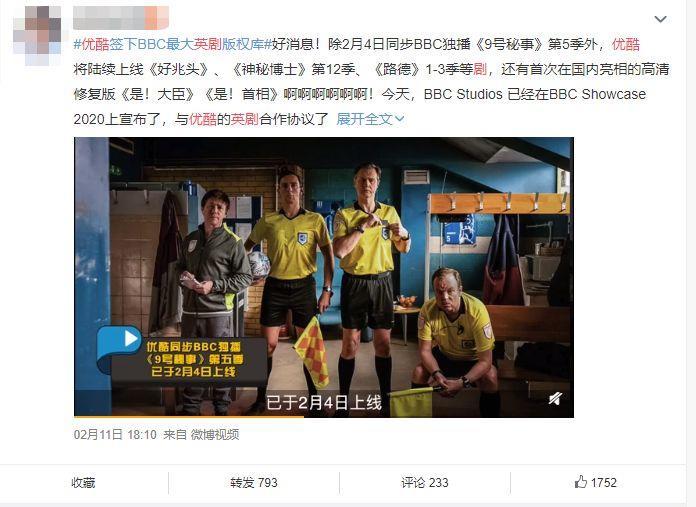
Task: Click the small chevron after 展开全文
Action: [399, 119]
